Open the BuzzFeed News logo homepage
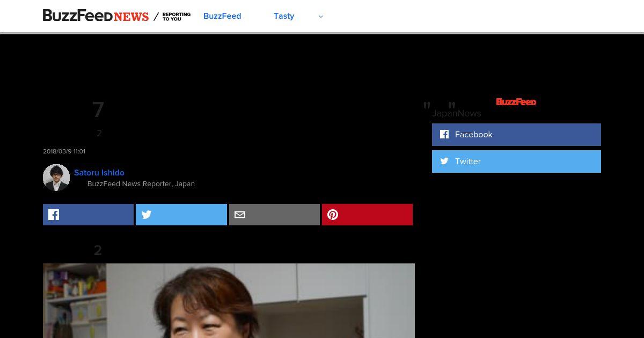The width and height of the screenshot is (644, 338). [x=96, y=16]
